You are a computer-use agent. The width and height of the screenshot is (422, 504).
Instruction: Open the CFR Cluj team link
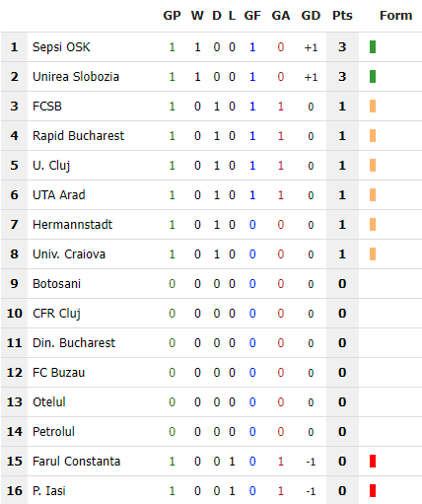coord(56,314)
